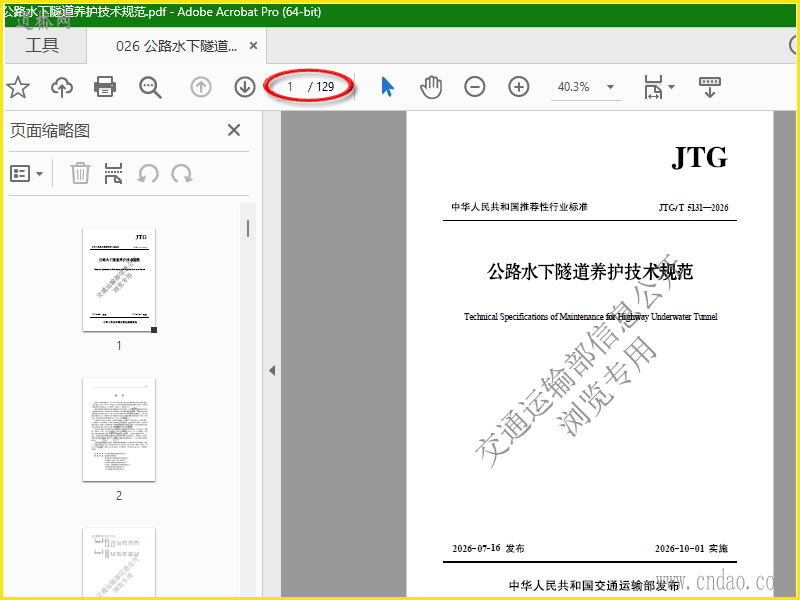Click the document title 公路水下隧道养护技术规范
The height and width of the screenshot is (600, 800).
[x=590, y=271]
